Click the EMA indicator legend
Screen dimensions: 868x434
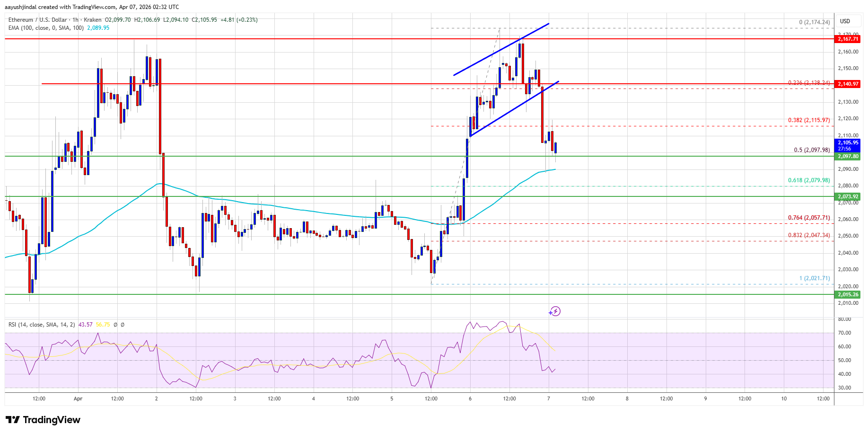46,28
